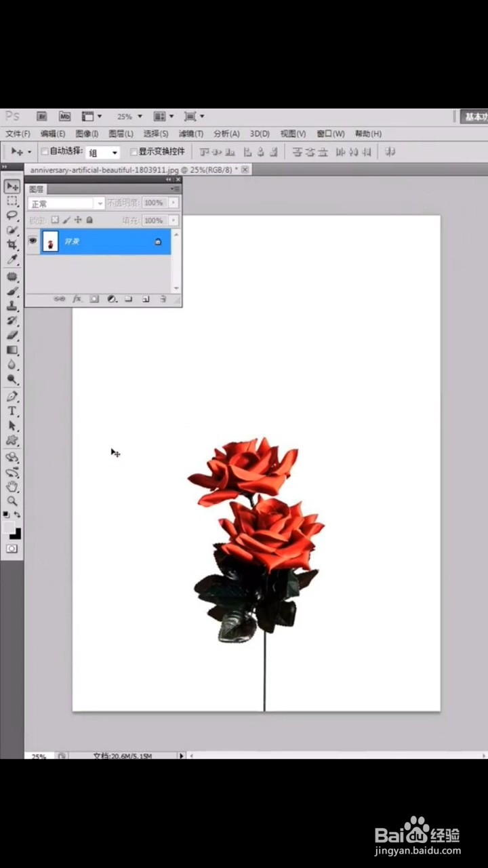Select the Custom Shape tool

(x=12, y=441)
